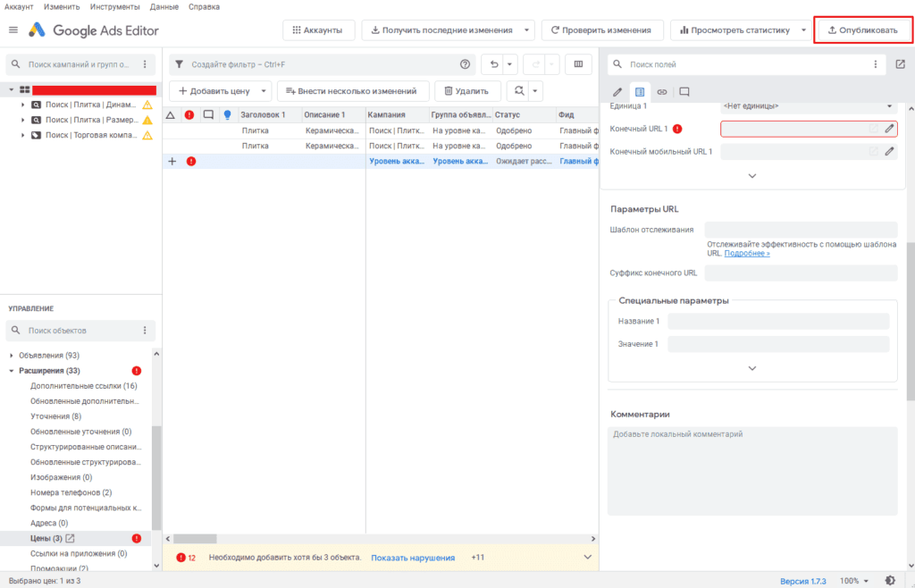Viewport: 915px width, 588px height.
Task: Open the Подробнее link
Action: pyautogui.click(x=747, y=253)
